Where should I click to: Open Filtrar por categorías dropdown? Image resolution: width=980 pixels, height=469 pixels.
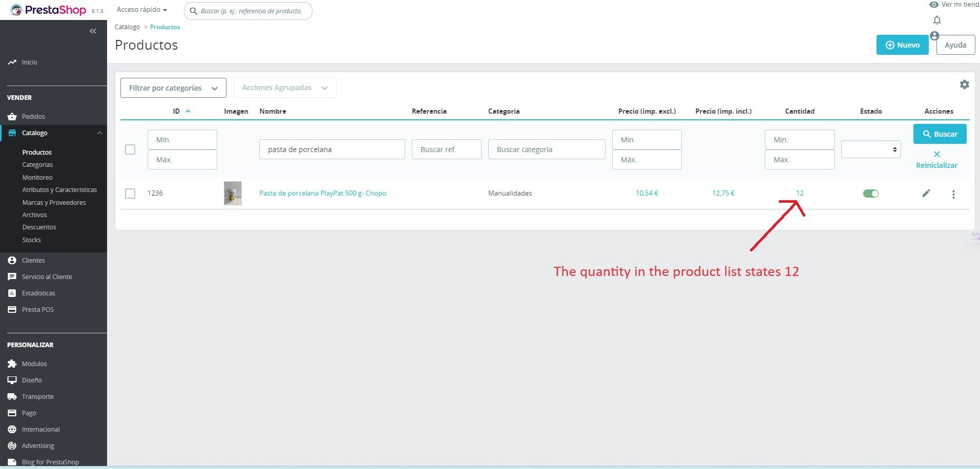point(173,88)
